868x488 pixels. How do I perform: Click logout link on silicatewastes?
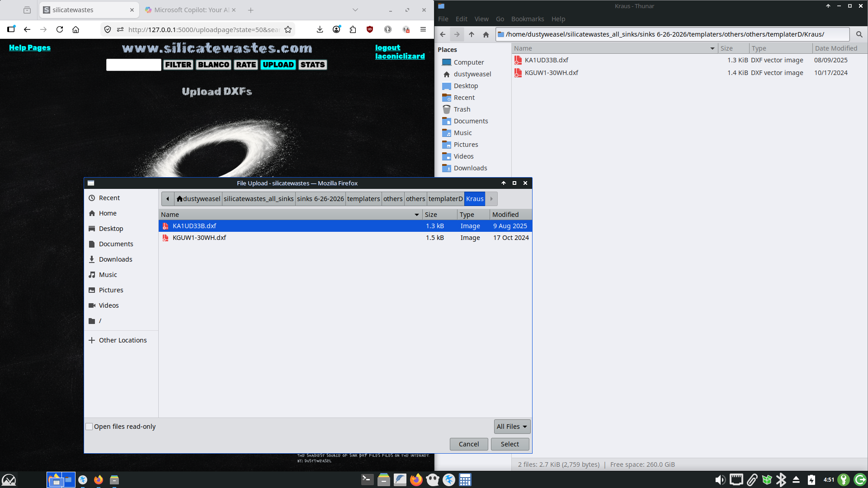387,47
